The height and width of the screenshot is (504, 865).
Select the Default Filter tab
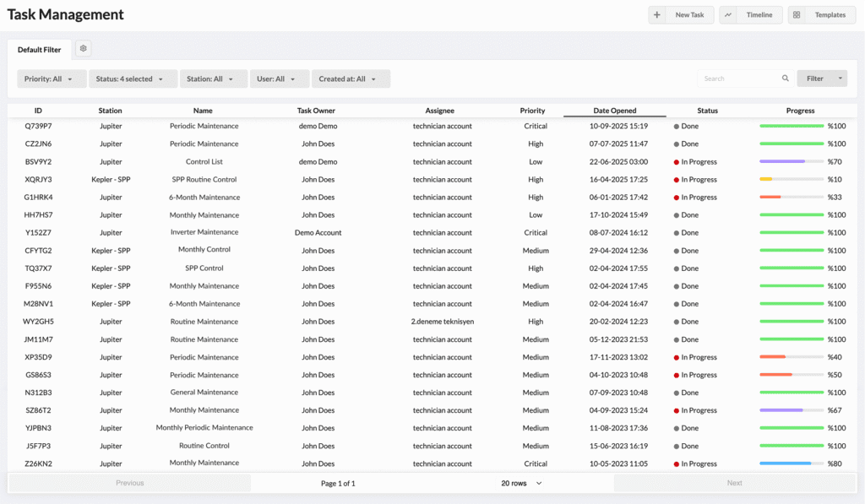[x=40, y=50]
